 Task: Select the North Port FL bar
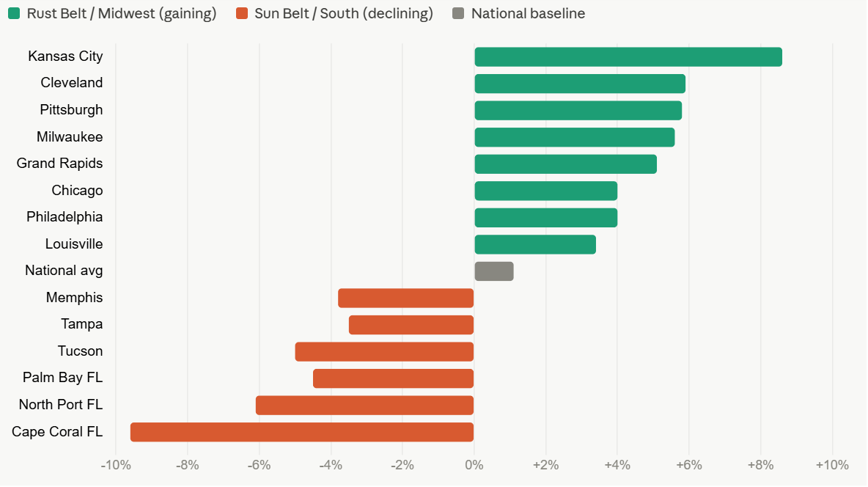pyautogui.click(x=365, y=406)
